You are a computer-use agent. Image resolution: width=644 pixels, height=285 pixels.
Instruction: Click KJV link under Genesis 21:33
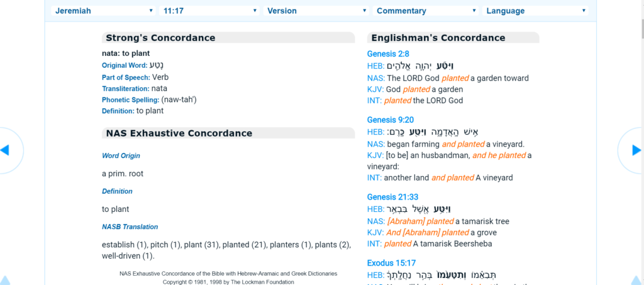coord(376,232)
